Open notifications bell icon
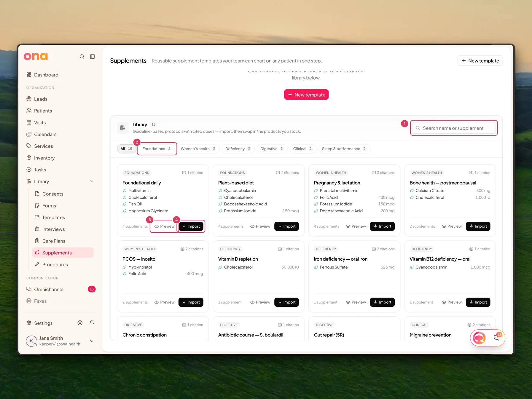532x399 pixels. 92,323
